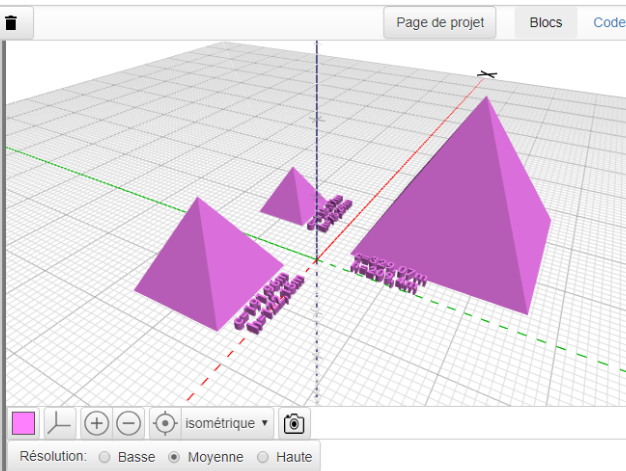Open the magenta render color swatch

24,423
